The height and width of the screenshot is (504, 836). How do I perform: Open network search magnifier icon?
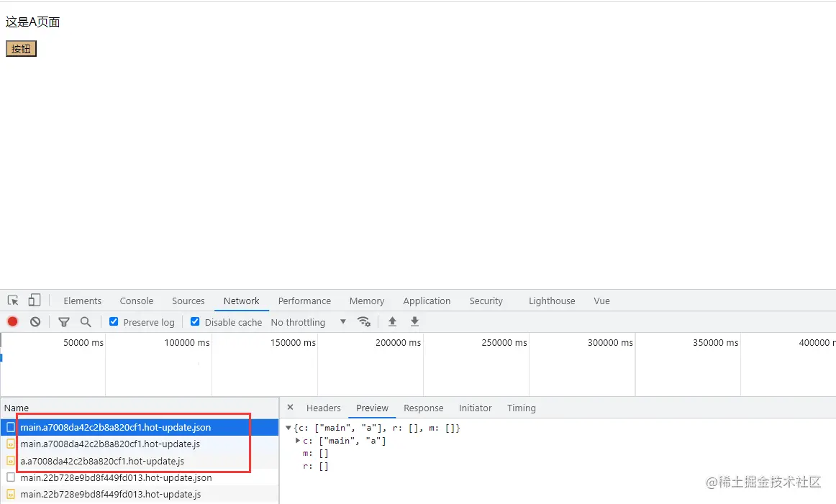[86, 322]
